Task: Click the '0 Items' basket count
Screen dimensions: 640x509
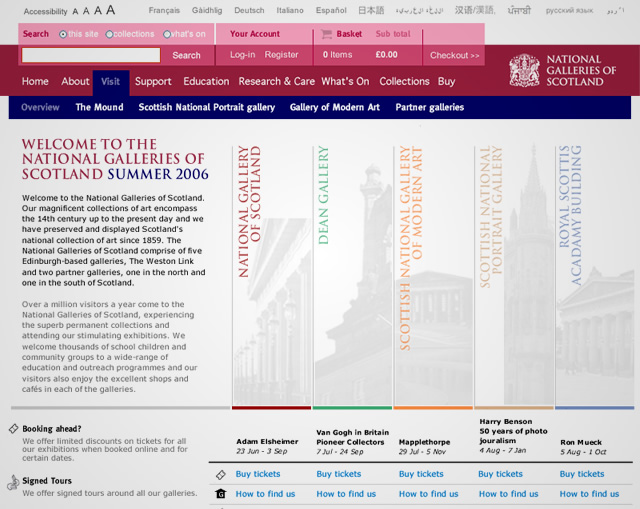Action: point(338,55)
